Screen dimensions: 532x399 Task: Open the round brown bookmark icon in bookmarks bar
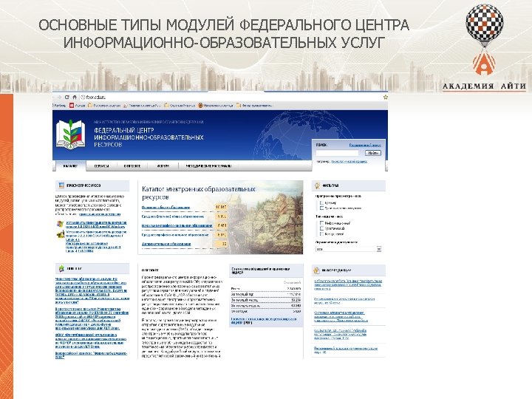click(x=200, y=106)
